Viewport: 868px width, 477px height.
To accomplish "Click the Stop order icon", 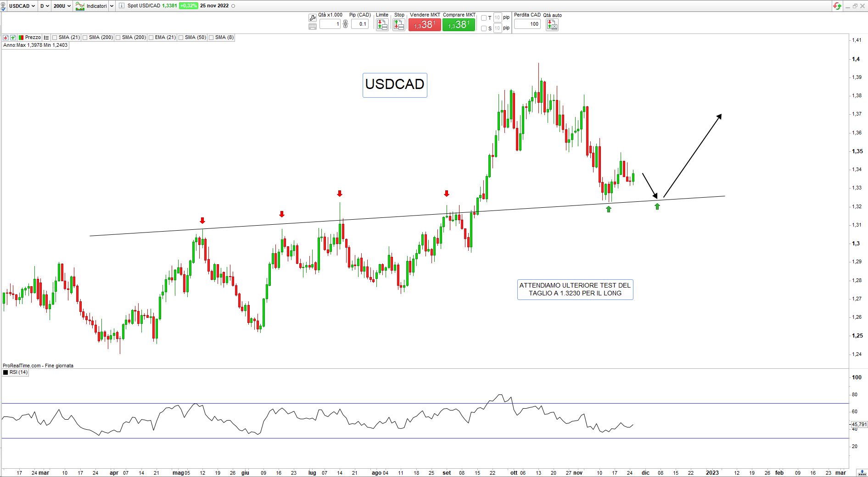I will coord(399,25).
